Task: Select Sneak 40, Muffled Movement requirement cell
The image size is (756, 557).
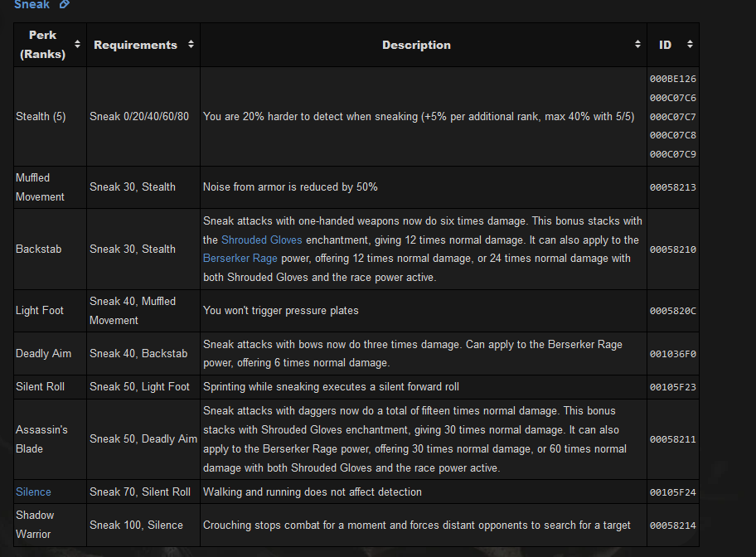Action: tap(143, 311)
